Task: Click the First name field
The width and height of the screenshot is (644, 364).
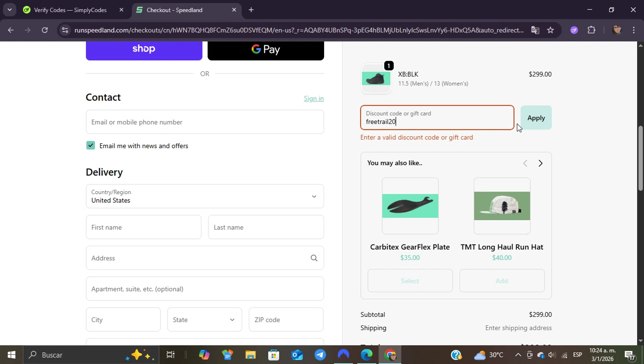Action: tap(143, 227)
